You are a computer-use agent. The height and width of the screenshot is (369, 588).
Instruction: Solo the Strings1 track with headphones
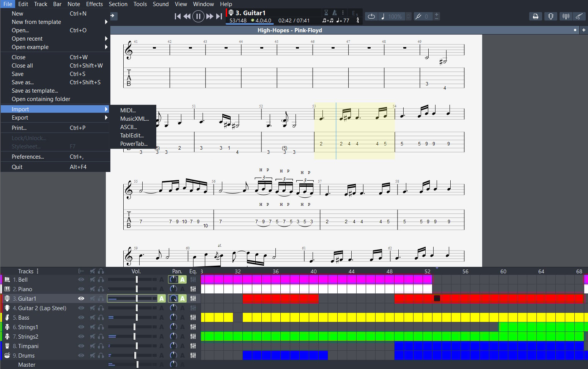click(x=101, y=327)
